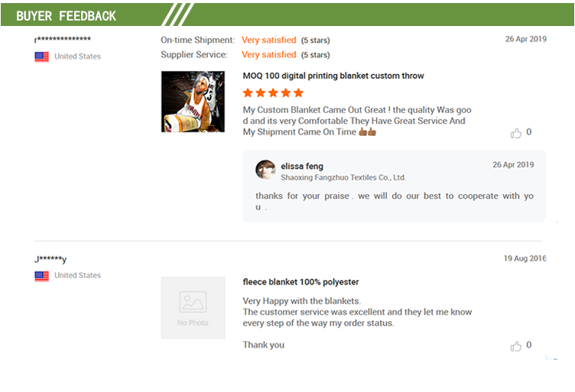
Task: Open the basketball player blanket photo
Action: click(193, 102)
